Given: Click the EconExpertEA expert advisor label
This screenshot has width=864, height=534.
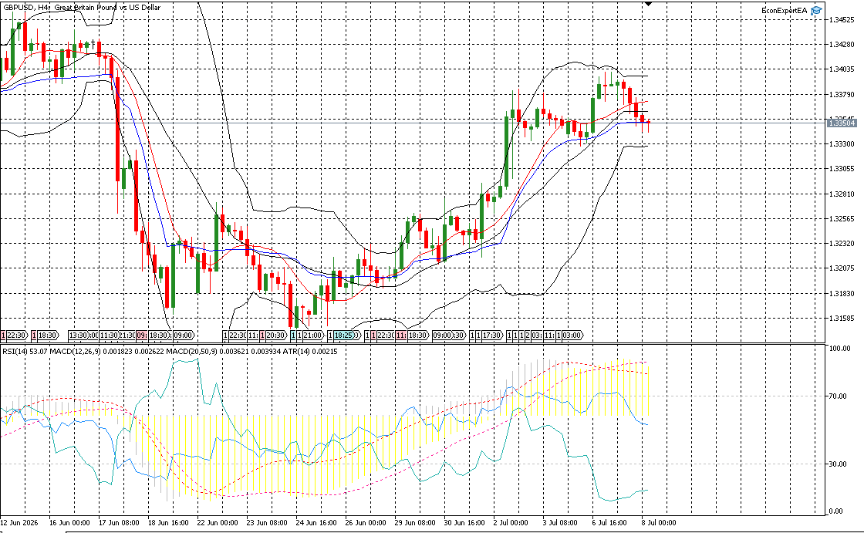Looking at the screenshot, I should tap(785, 10).
